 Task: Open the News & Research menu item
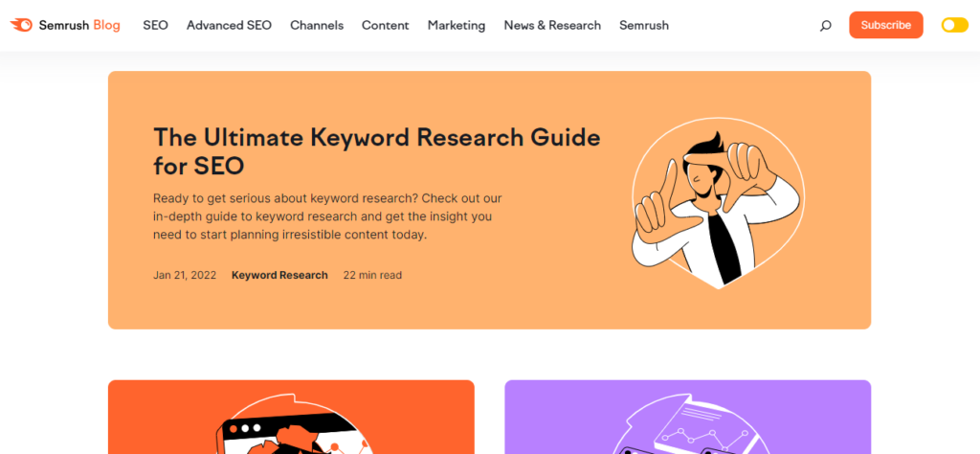pos(552,25)
